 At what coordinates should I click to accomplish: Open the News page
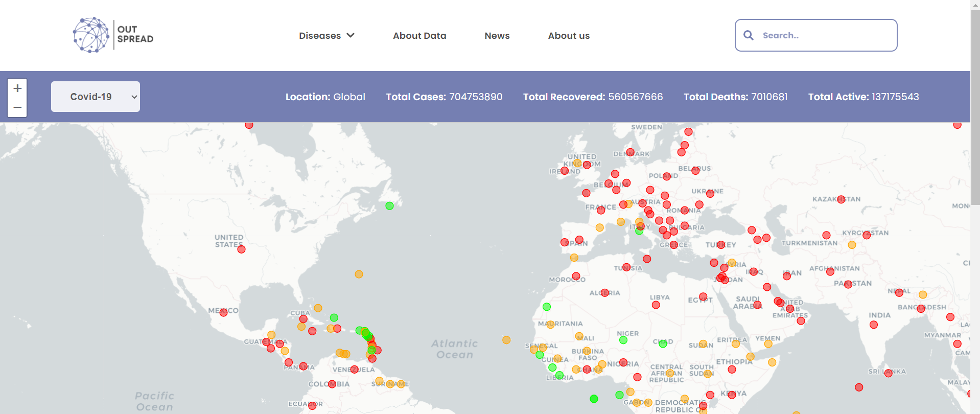coord(497,36)
